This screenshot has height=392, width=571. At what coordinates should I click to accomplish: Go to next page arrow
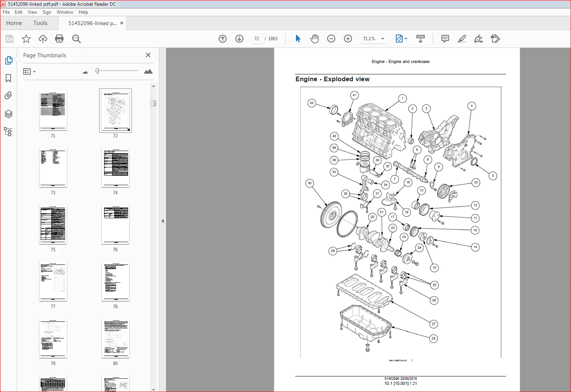[x=239, y=39]
